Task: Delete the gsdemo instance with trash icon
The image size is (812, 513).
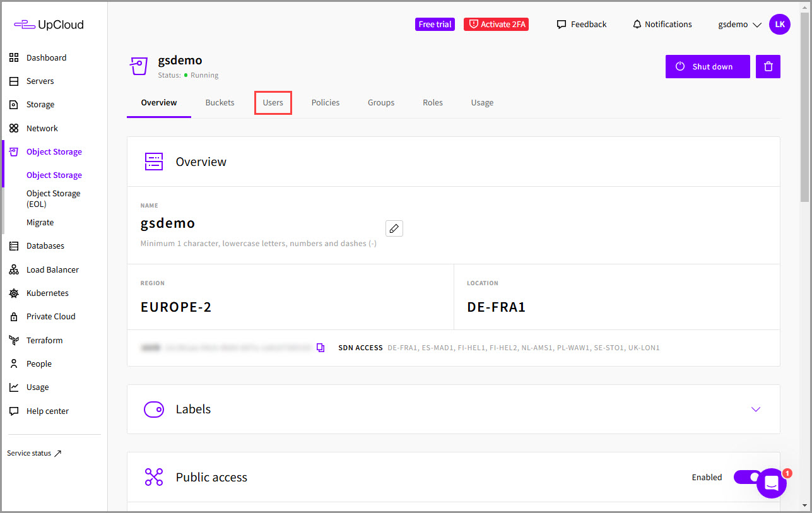Action: pyautogui.click(x=768, y=66)
